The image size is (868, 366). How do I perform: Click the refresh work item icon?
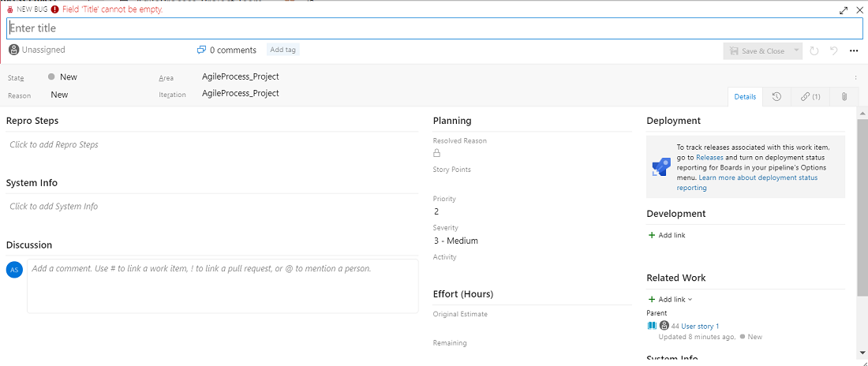click(x=814, y=51)
